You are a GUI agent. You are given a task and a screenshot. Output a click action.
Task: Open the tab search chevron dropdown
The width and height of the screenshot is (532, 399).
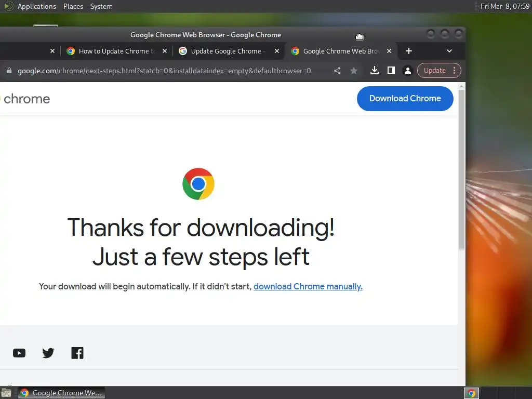coord(449,51)
